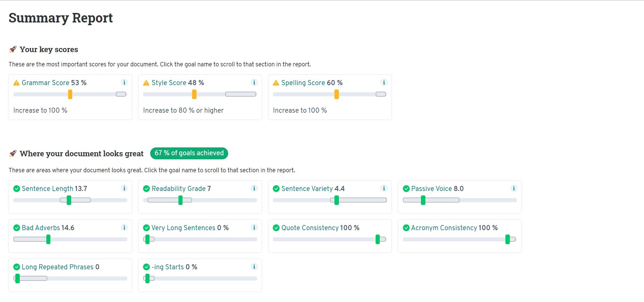The width and height of the screenshot is (644, 302).
Task: Open the Passive Voice info tooltip
Action: click(514, 188)
